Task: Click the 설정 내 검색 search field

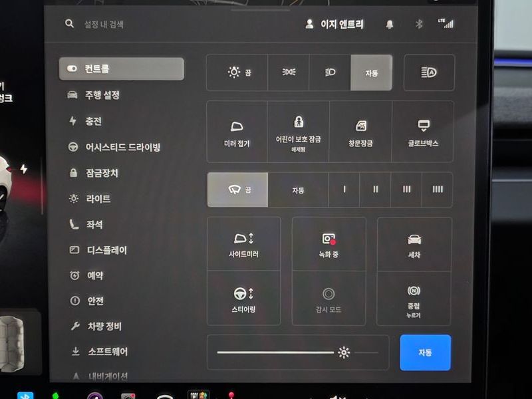Action: [104, 25]
